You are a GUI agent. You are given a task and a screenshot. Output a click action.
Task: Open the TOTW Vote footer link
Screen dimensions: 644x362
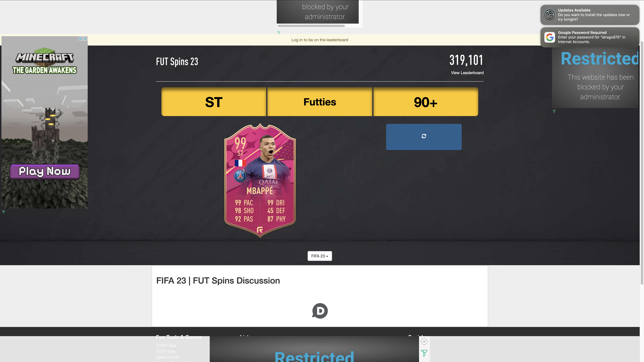tap(166, 345)
